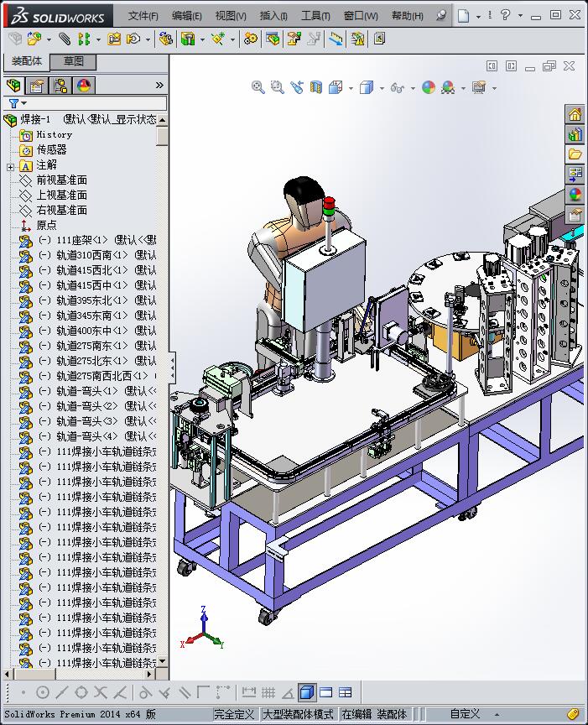Open the 文件(F) menu

tap(143, 16)
